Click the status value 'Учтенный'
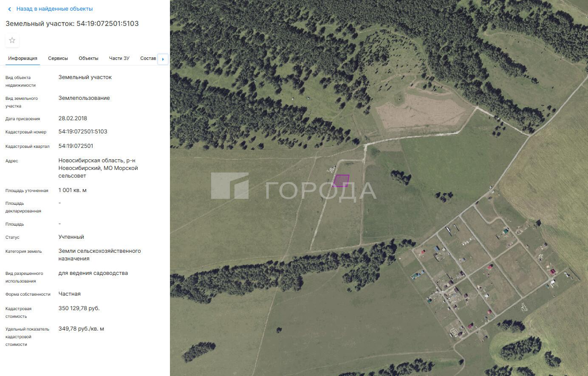The image size is (588, 376). pos(71,237)
